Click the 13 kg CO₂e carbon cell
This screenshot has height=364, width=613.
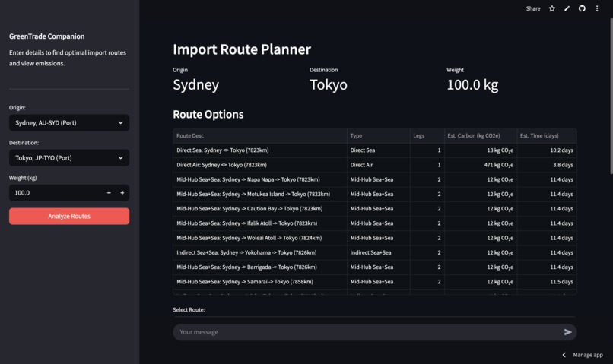[481, 150]
